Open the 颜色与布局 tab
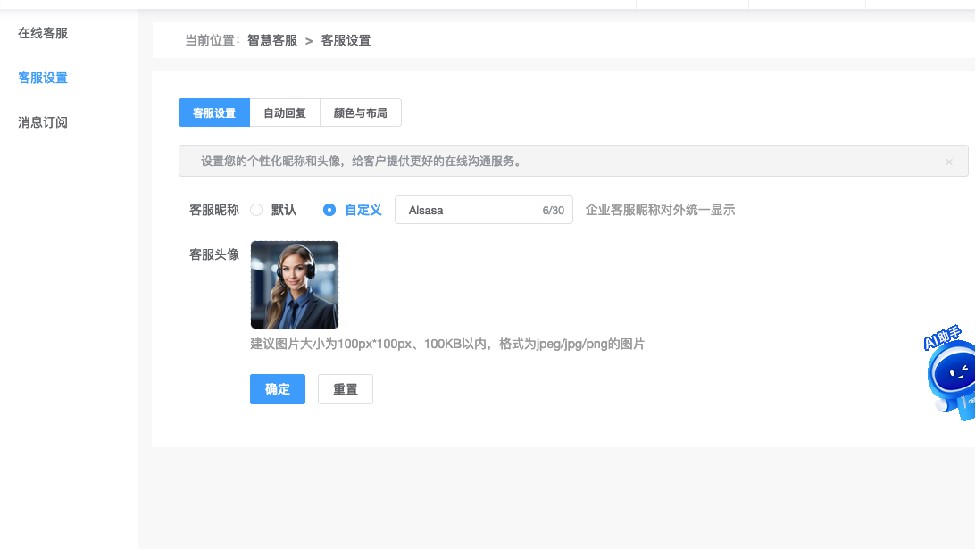Viewport: 976px width, 550px height. click(x=360, y=113)
